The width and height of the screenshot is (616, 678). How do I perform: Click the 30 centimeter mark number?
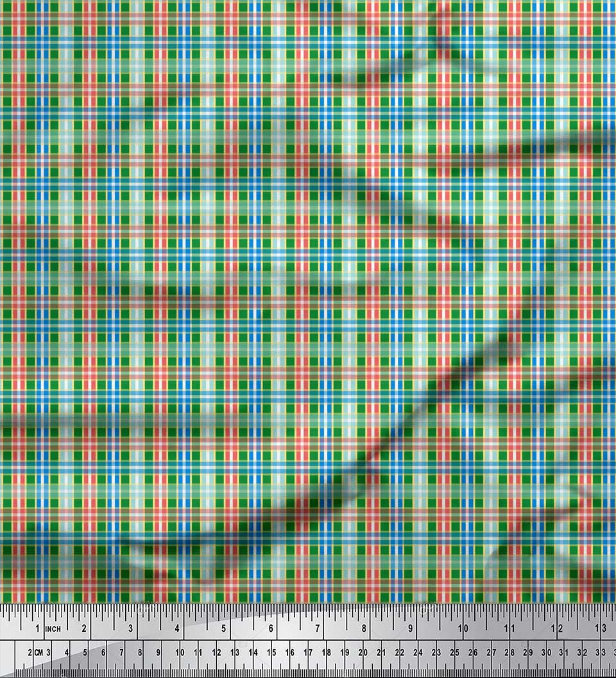coord(546,652)
